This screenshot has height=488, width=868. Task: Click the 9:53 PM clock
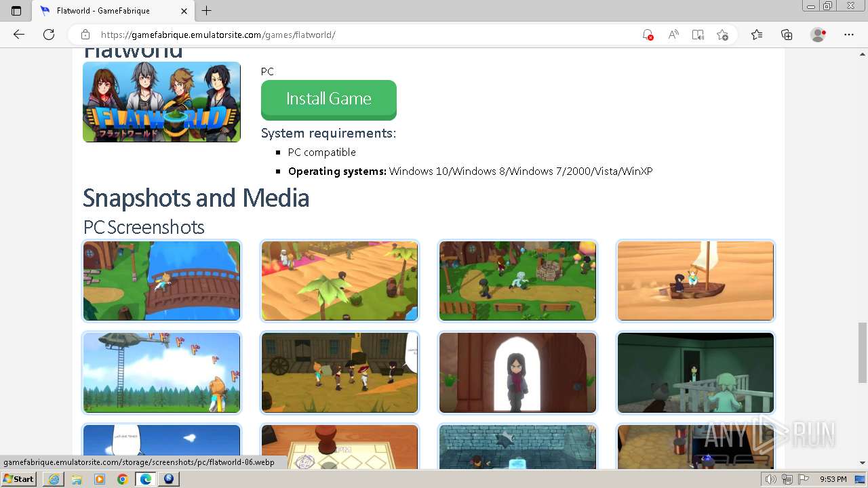point(833,479)
